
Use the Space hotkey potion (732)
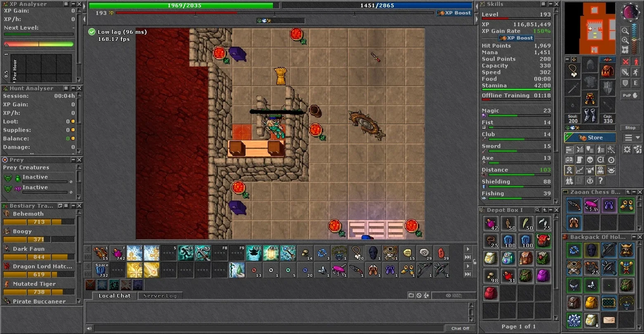click(x=102, y=270)
